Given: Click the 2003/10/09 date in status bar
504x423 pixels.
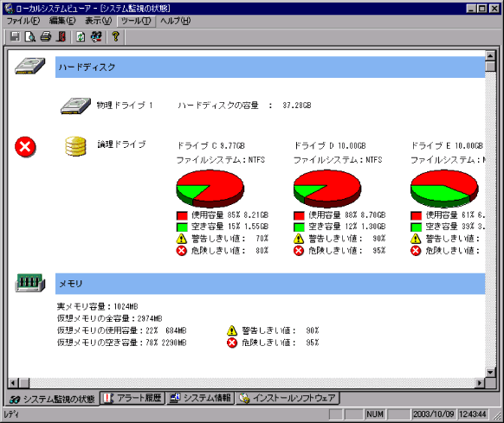Looking at the screenshot, I should (x=434, y=414).
